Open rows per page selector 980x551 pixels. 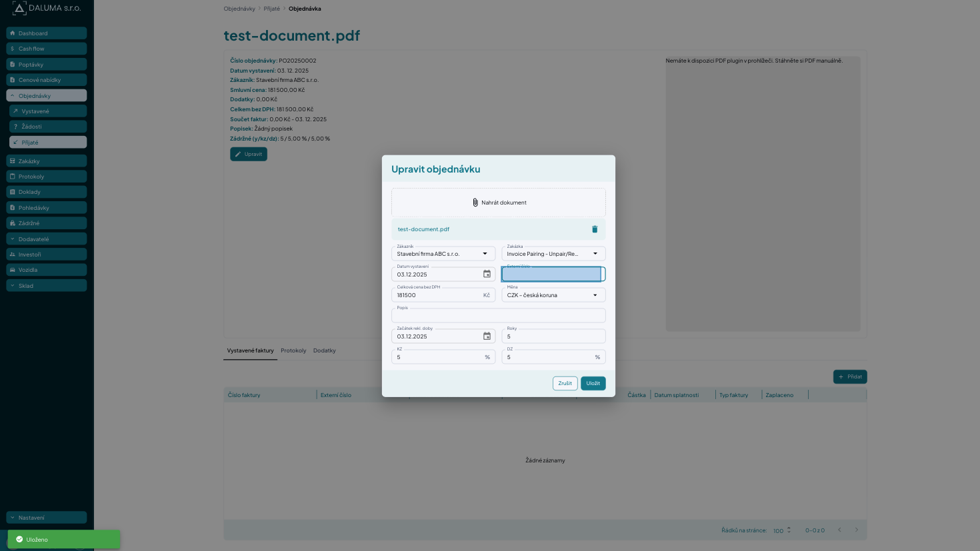[782, 530]
